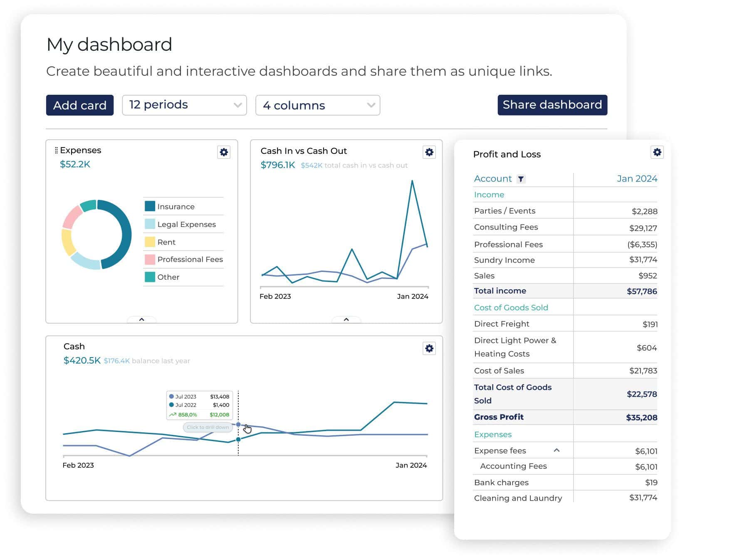This screenshot has height=560, width=730.
Task: Click the 'Click to drill down' prompt
Action: click(208, 427)
